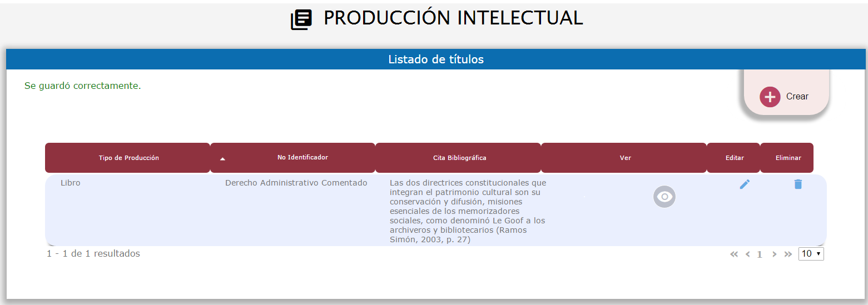Click the Libro cell in the table
Screen dimensions: 868x305
tap(71, 183)
